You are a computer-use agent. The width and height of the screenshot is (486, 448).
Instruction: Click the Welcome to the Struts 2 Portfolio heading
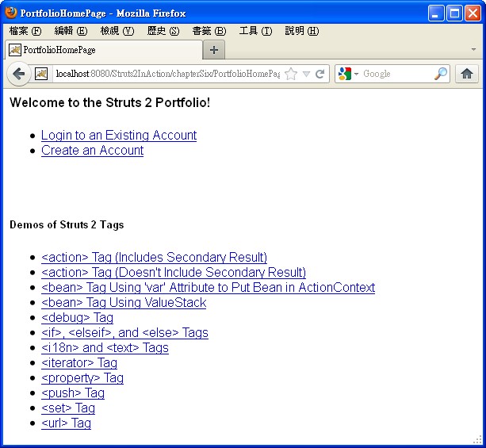[109, 102]
